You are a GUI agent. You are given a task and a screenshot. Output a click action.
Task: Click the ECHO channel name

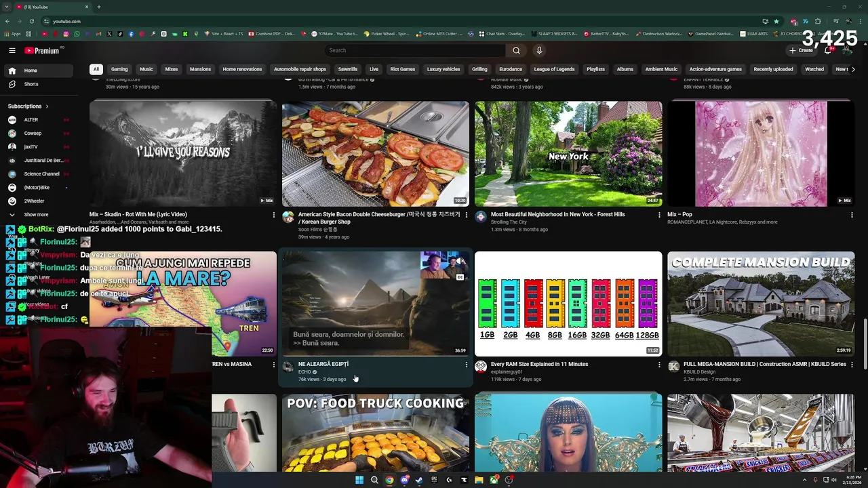tap(304, 372)
